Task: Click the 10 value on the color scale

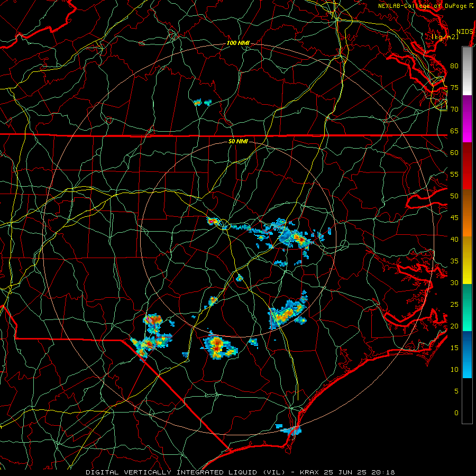Action: (454, 370)
